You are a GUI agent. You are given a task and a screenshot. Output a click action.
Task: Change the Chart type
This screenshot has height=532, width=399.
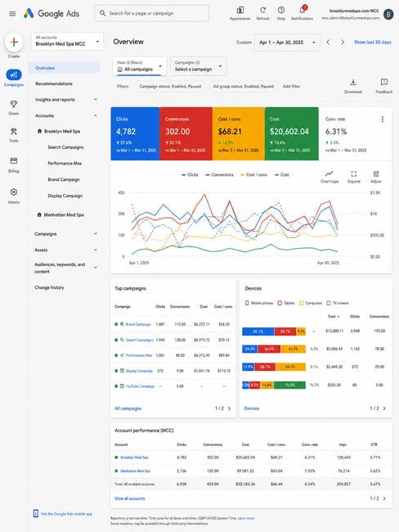click(330, 174)
